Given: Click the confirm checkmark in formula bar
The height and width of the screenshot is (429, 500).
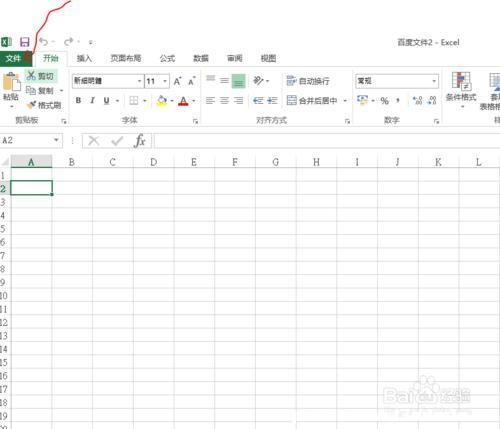Looking at the screenshot, I should pyautogui.click(x=117, y=141).
